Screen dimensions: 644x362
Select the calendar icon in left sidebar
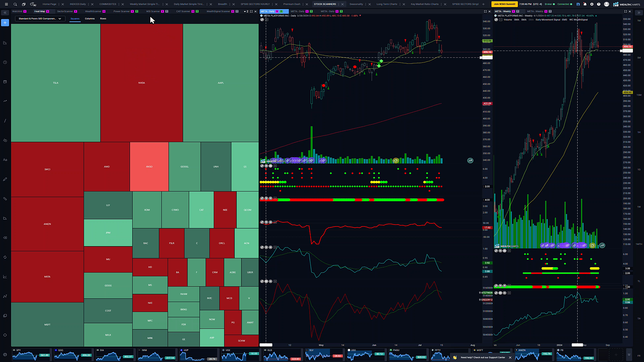click(x=5, y=82)
